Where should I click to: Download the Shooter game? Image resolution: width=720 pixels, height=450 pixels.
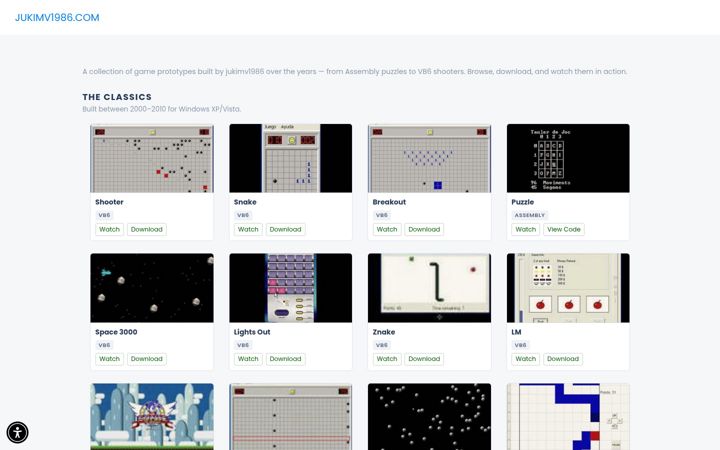146,229
